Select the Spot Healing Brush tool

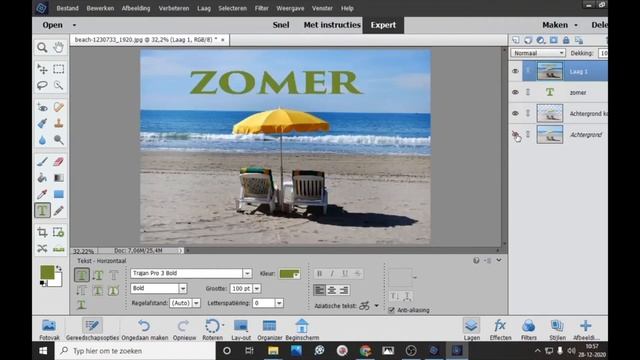tap(58, 107)
